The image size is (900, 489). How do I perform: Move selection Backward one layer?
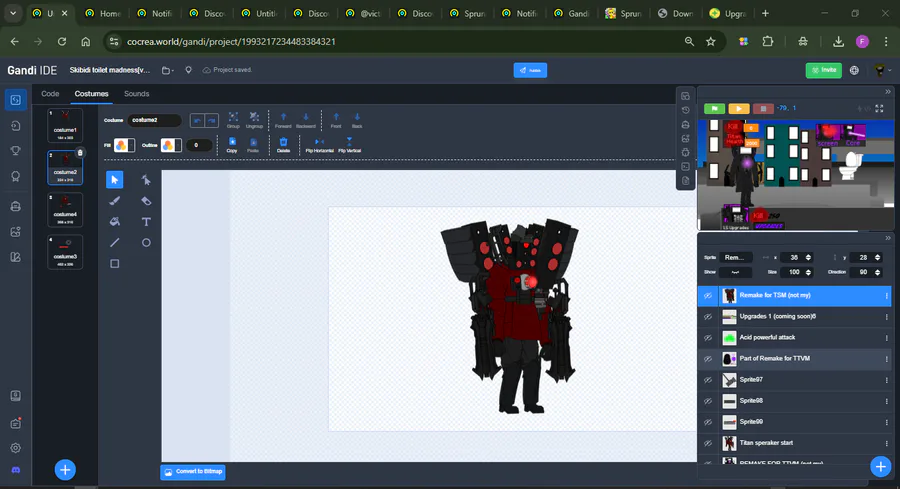[305, 120]
